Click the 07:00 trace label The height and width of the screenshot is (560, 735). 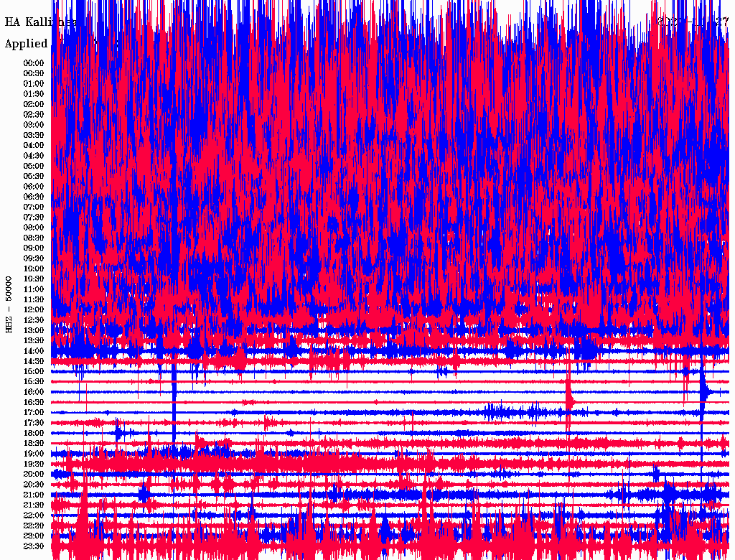click(34, 207)
